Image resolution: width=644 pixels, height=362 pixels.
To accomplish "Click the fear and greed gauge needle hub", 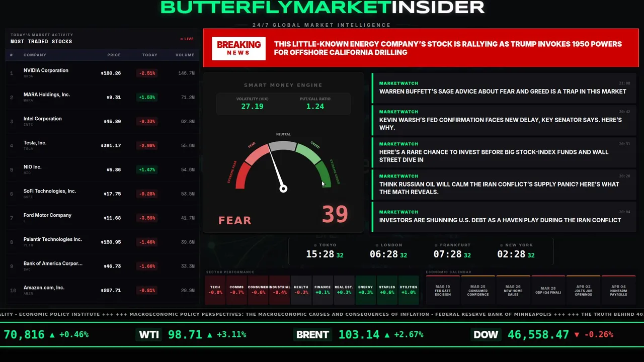I will [x=283, y=189].
